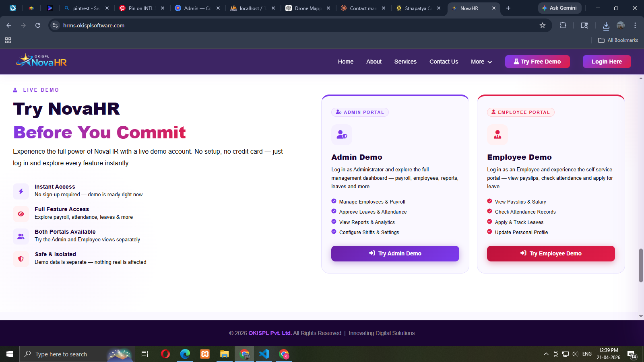Go back to the previous page
Screen dimensions: 644x362
[9, 25]
